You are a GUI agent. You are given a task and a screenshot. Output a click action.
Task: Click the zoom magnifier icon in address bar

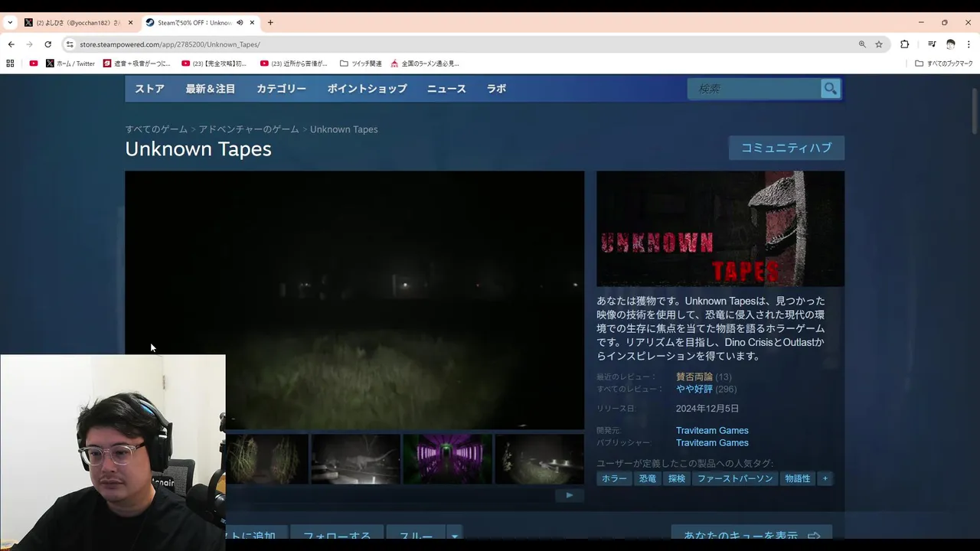[862, 44]
